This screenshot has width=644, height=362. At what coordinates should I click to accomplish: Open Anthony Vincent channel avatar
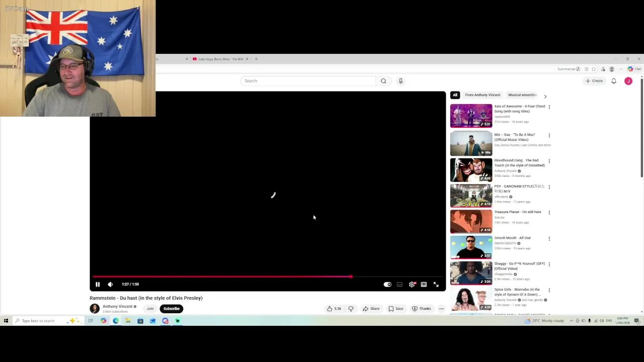[95, 308]
